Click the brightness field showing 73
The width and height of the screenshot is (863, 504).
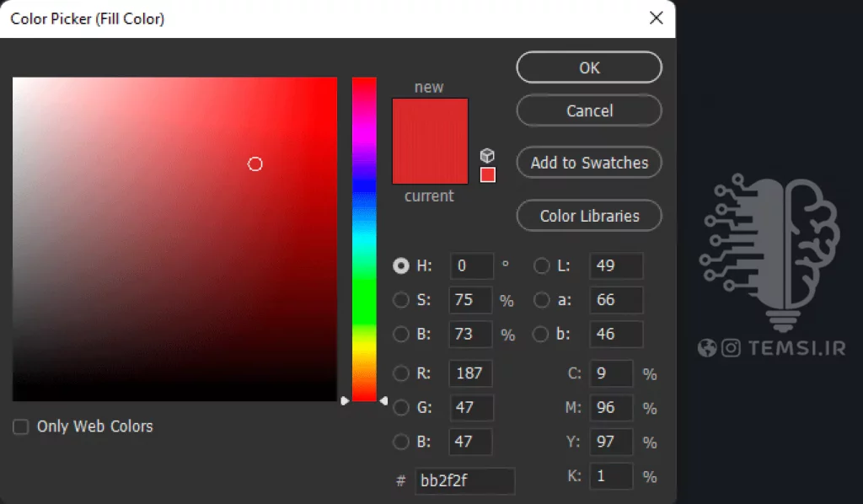(471, 334)
